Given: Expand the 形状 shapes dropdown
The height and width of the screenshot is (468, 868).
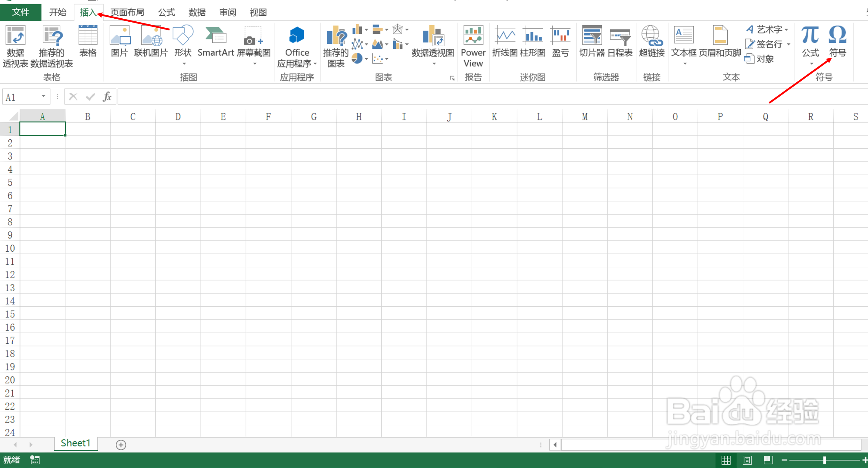Looking at the screenshot, I should (184, 64).
